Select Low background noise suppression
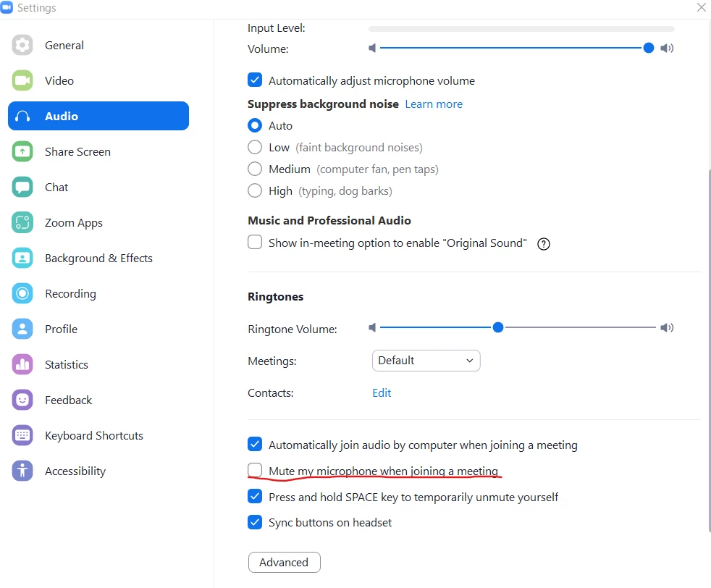 (x=255, y=147)
